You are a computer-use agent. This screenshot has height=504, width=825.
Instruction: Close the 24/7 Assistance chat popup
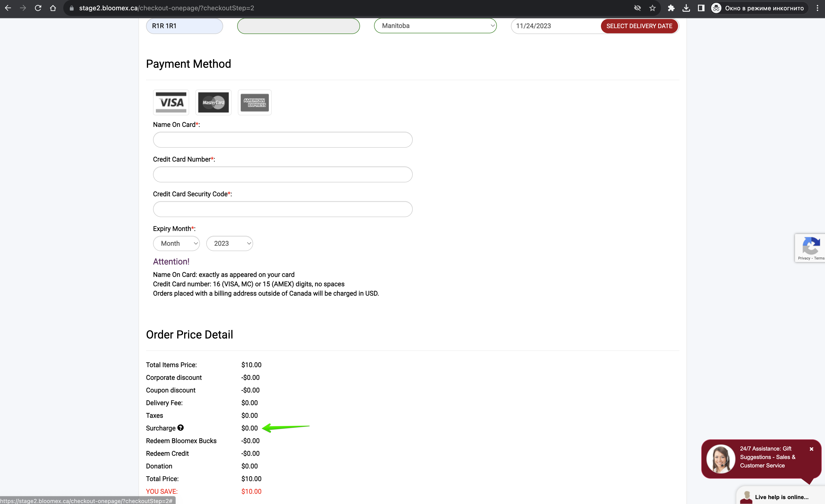(812, 449)
